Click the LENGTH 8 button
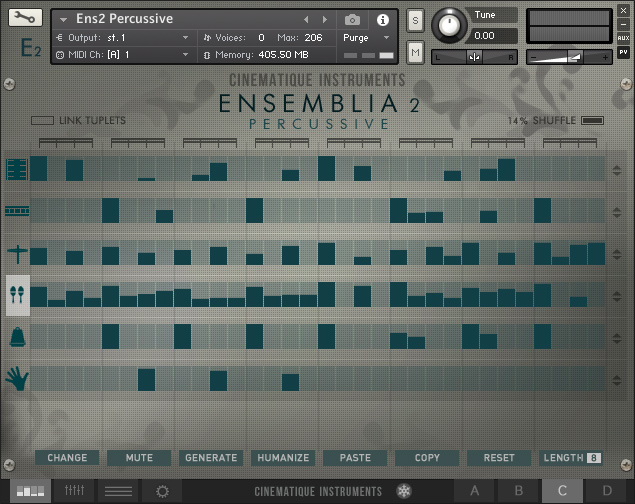The width and height of the screenshot is (635, 504). coord(571,458)
